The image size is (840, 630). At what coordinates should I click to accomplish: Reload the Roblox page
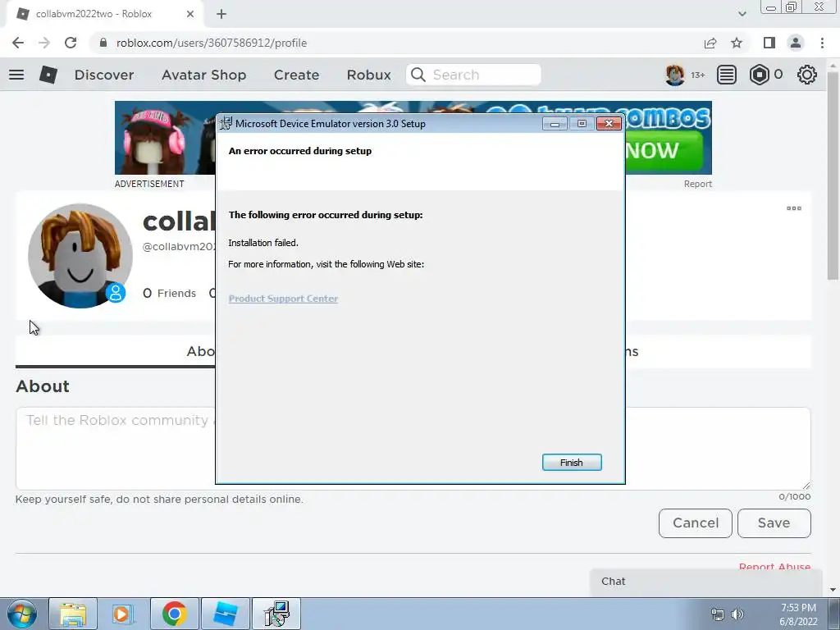[x=71, y=43]
